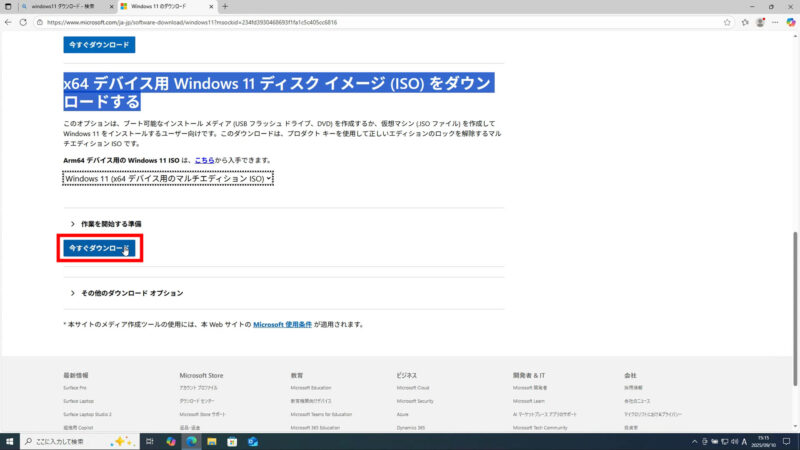This screenshot has height=450, width=800.
Task: Open the browser extensions icon
Action: tap(745, 21)
